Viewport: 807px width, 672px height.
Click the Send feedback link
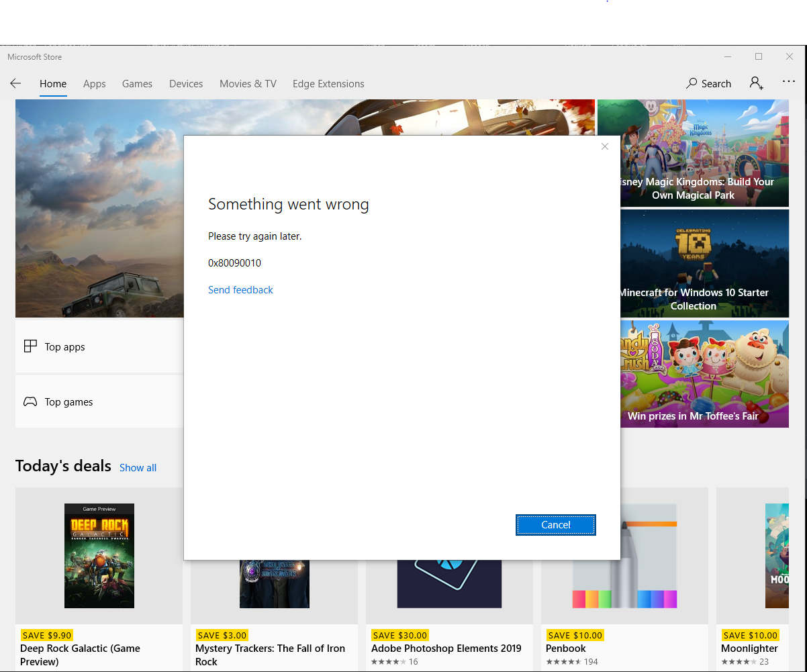point(240,290)
